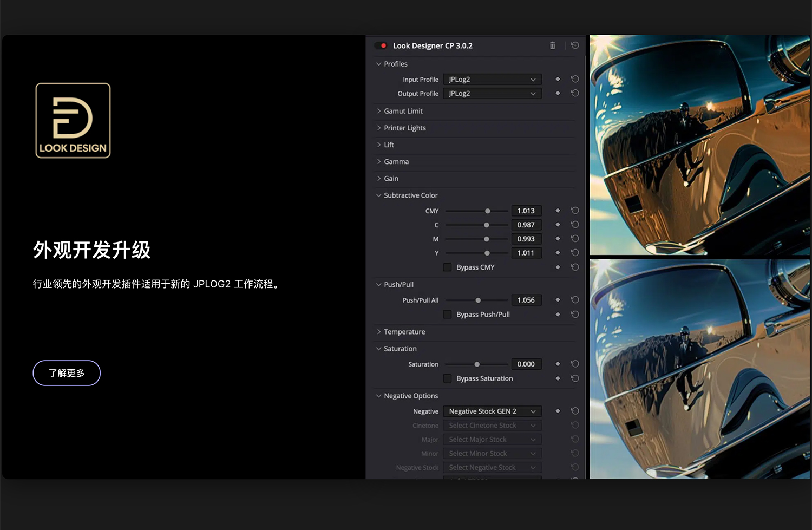Click the 了解更多 button
This screenshot has height=530, width=812.
(66, 372)
